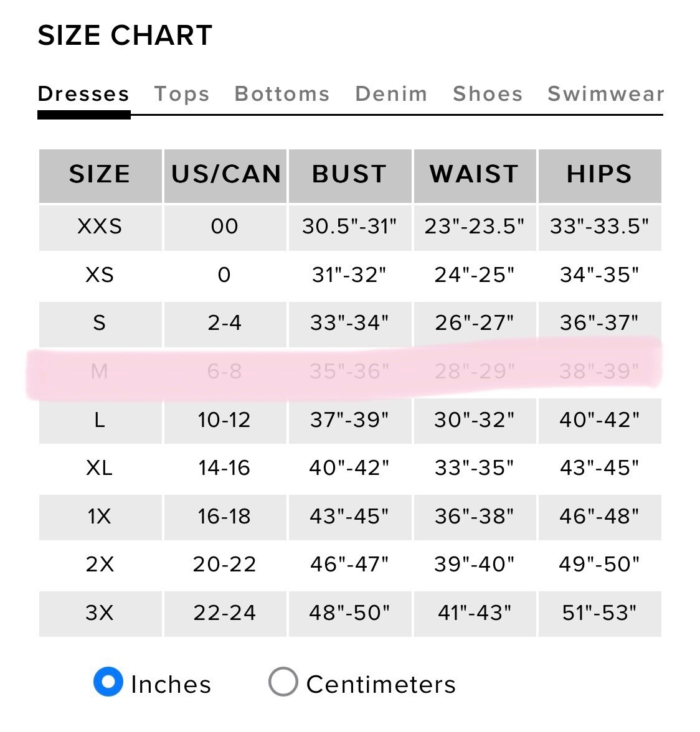Click the 30.5"-31" bust measurement cell
The height and width of the screenshot is (732, 700).
tap(349, 226)
